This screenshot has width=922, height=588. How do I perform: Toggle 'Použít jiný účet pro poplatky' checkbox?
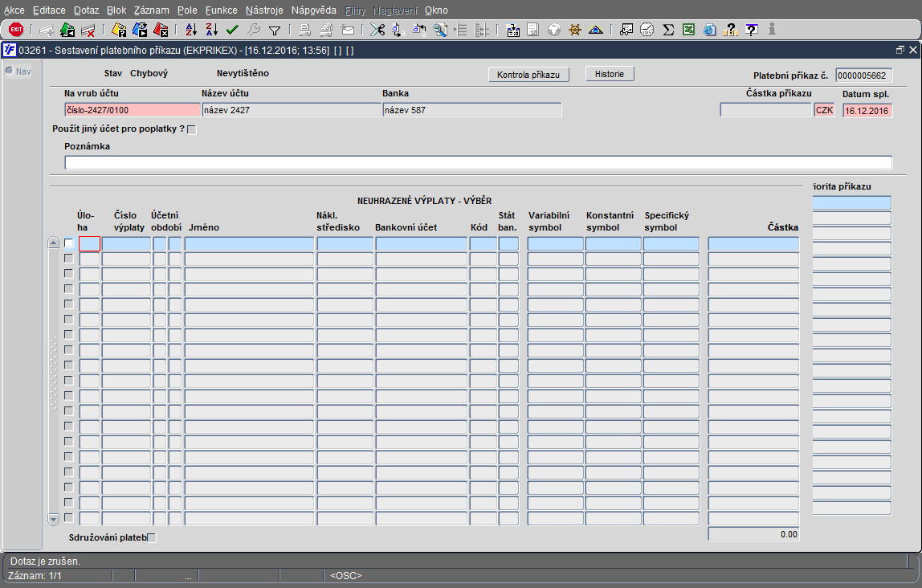(192, 129)
